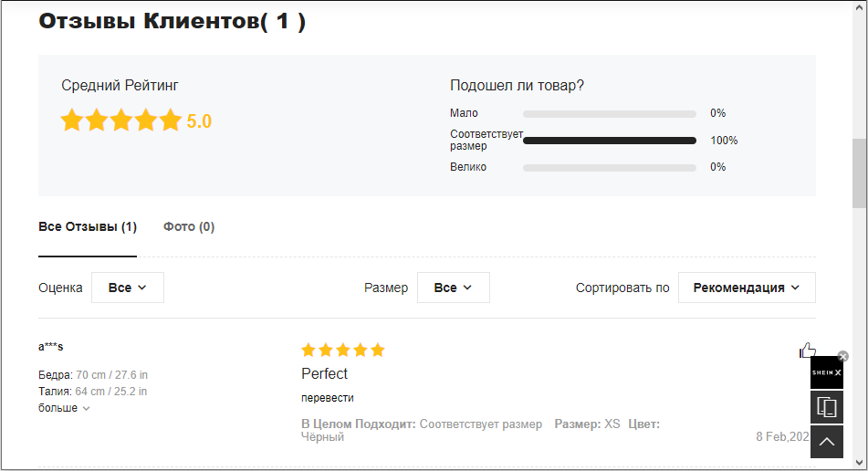The image size is (868, 471).
Task: Click the back-to-top arrow button
Action: [x=827, y=442]
